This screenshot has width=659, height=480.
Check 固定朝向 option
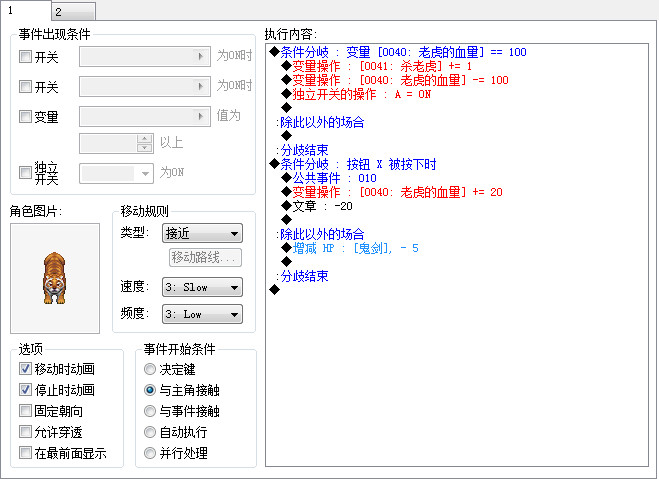(26, 411)
